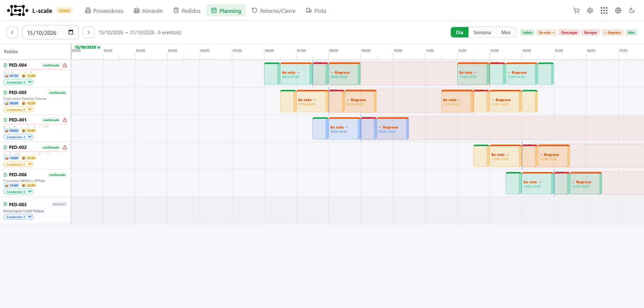Viewport: 644px width, 308px height.
Task: Select PED-006 En ruta 14:00–15:00 block
Action: [538, 184]
